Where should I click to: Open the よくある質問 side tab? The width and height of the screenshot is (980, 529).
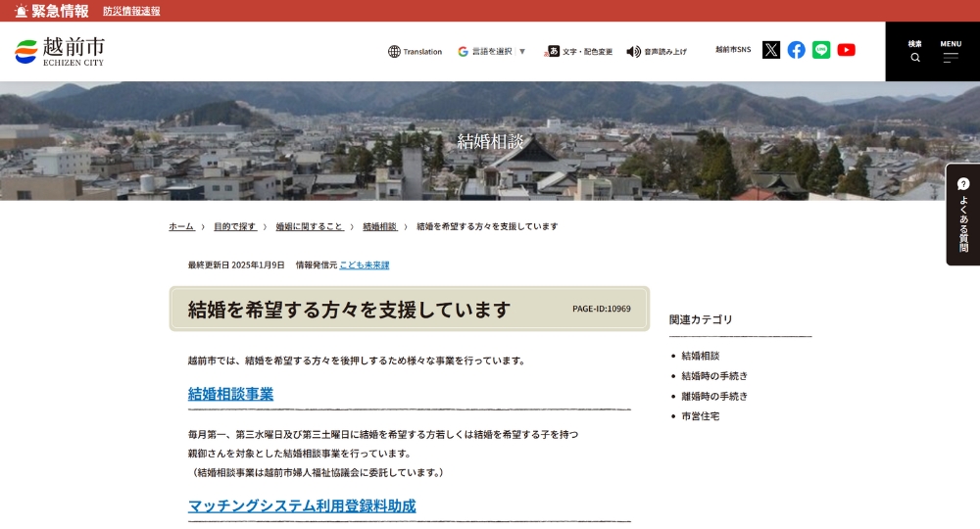[963, 215]
